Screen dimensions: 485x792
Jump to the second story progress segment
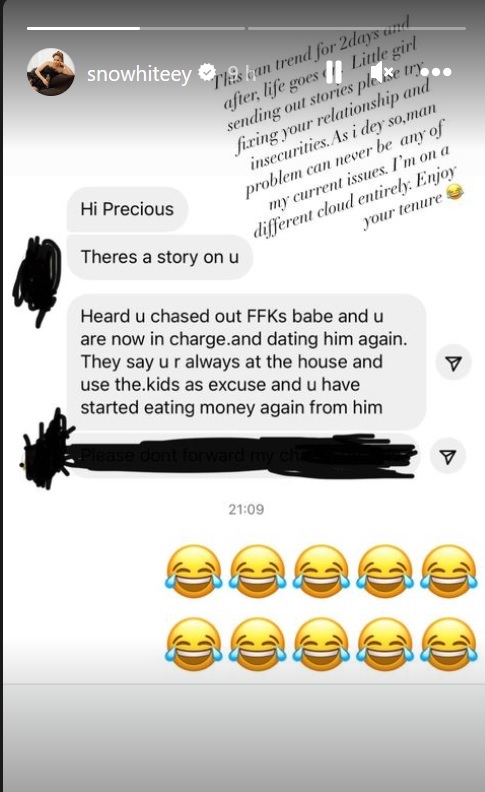click(357, 28)
